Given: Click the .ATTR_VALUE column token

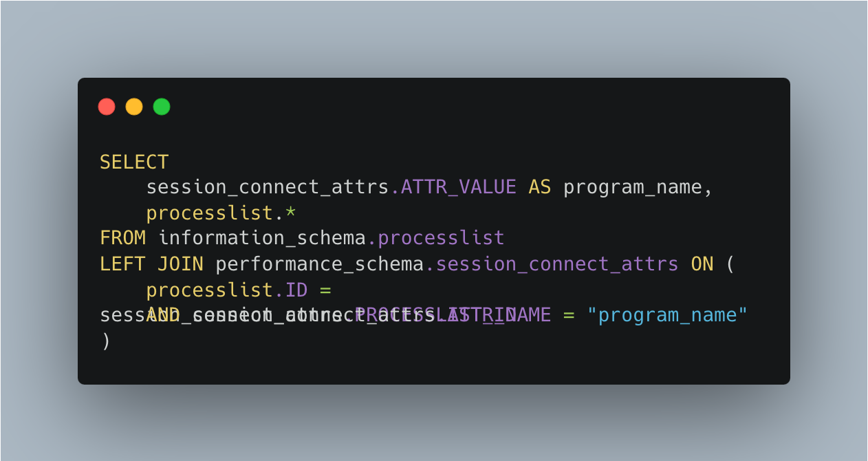Looking at the screenshot, I should pyautogui.click(x=453, y=187).
